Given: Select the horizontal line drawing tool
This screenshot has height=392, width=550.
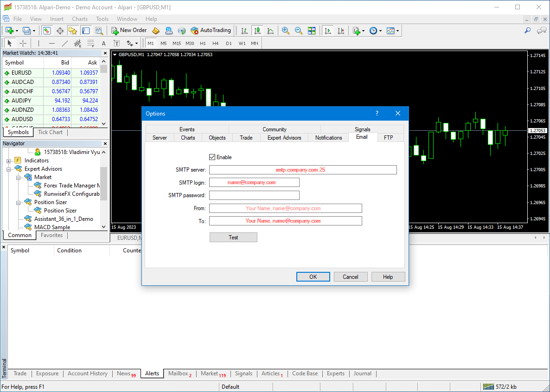Looking at the screenshot, I should (52, 43).
